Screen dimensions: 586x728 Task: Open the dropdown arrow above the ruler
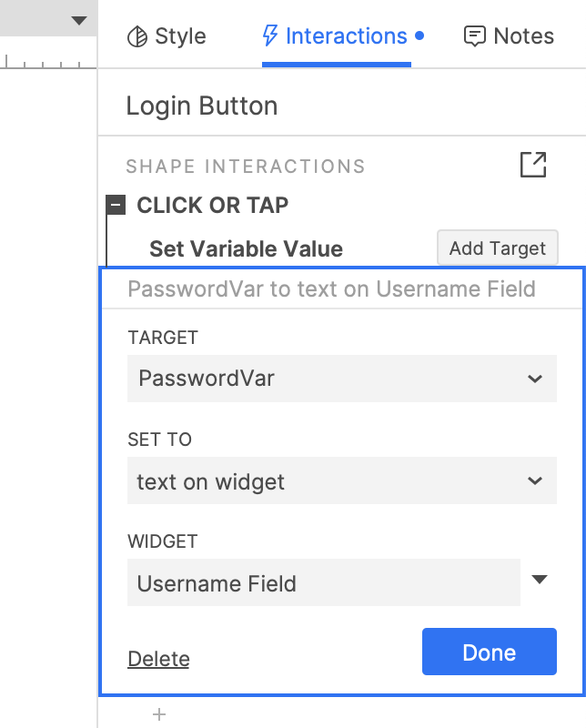(x=79, y=20)
